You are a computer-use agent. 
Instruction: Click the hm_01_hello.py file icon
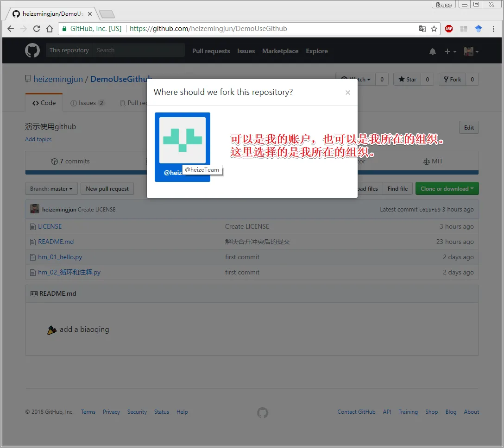(33, 257)
